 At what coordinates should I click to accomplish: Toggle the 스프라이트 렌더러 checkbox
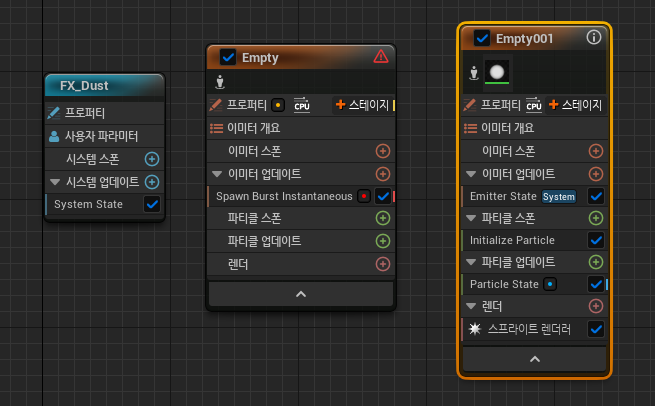point(596,329)
